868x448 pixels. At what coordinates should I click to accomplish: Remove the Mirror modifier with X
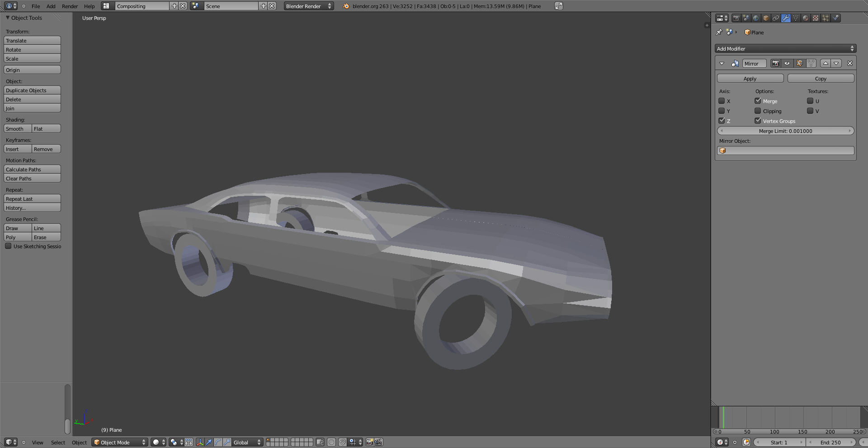point(850,63)
